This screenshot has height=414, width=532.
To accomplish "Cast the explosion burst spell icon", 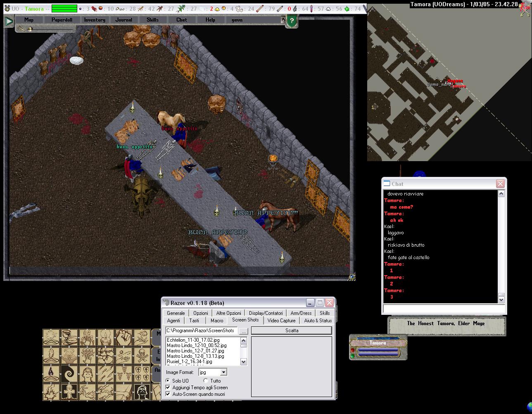I will point(51,392).
